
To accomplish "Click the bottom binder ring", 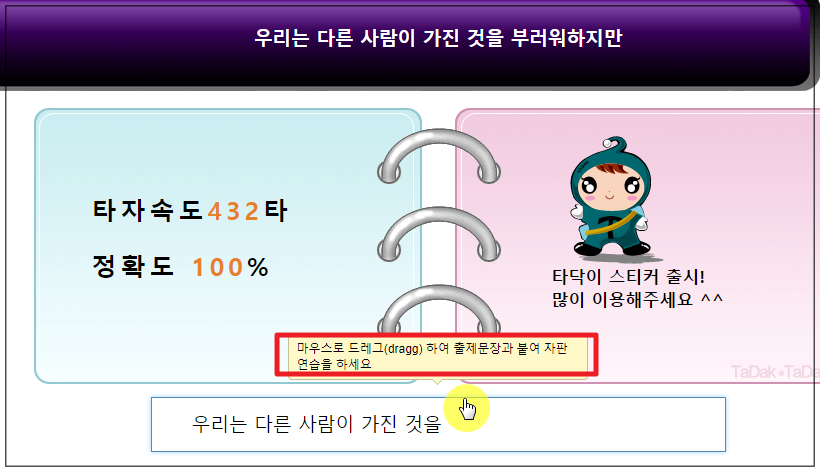I will [x=439, y=308].
